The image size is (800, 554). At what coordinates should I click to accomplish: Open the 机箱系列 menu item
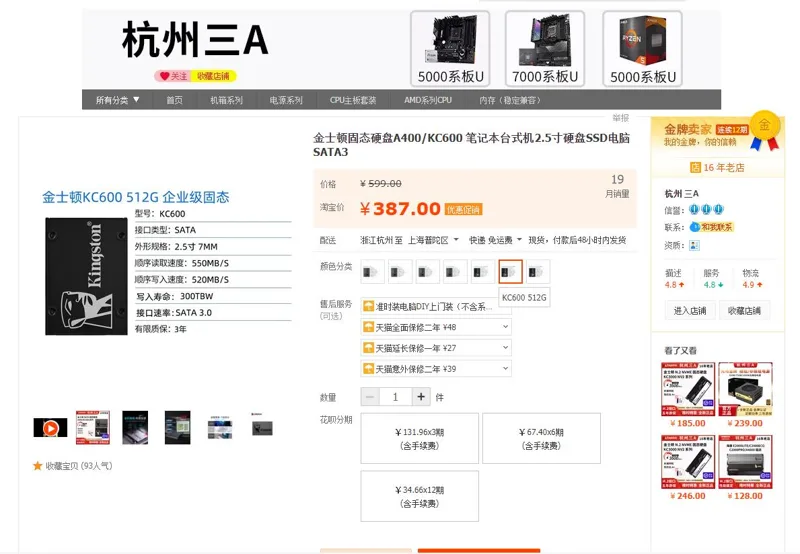click(x=227, y=100)
